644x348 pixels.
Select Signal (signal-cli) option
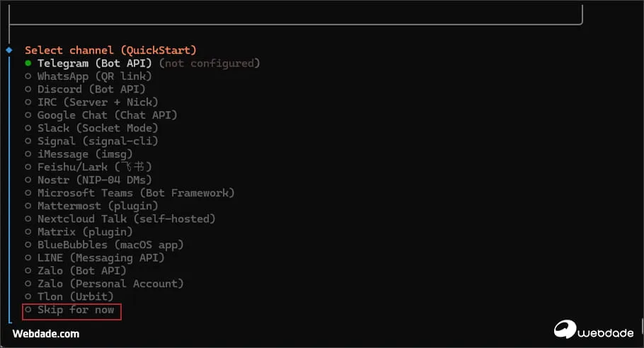pos(98,141)
